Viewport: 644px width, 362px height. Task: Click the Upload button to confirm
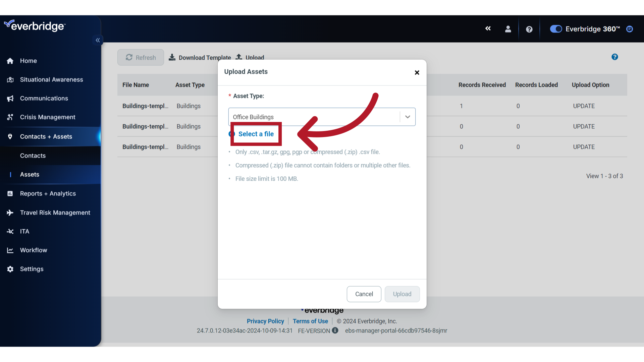402,294
